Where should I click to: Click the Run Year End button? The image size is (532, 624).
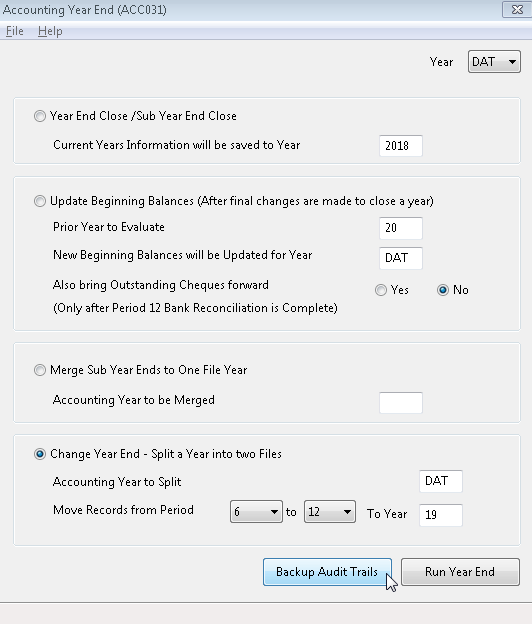click(x=460, y=572)
